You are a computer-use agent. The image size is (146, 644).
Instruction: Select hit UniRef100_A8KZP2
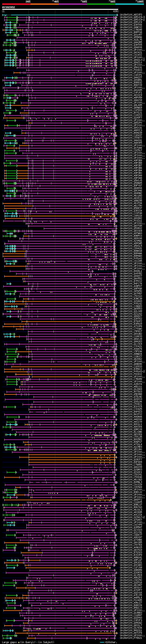coord(131,578)
